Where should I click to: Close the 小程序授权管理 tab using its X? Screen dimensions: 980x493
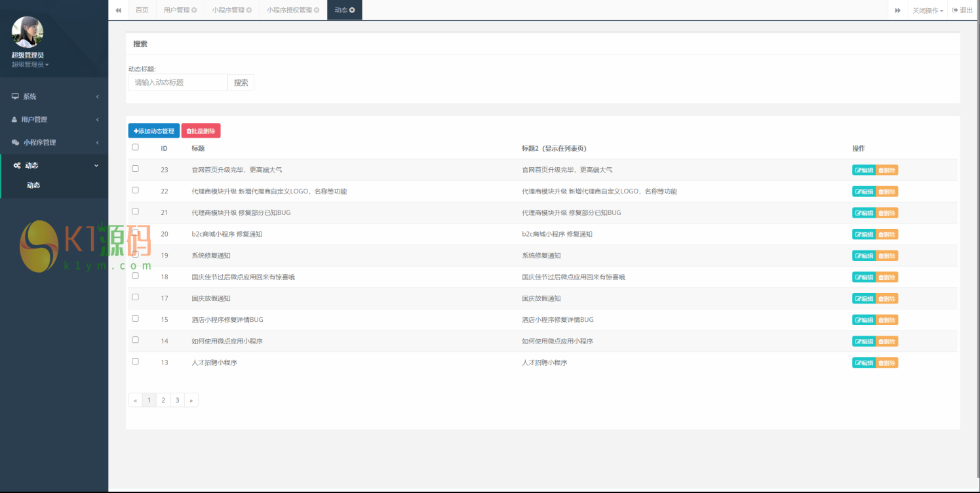(317, 10)
